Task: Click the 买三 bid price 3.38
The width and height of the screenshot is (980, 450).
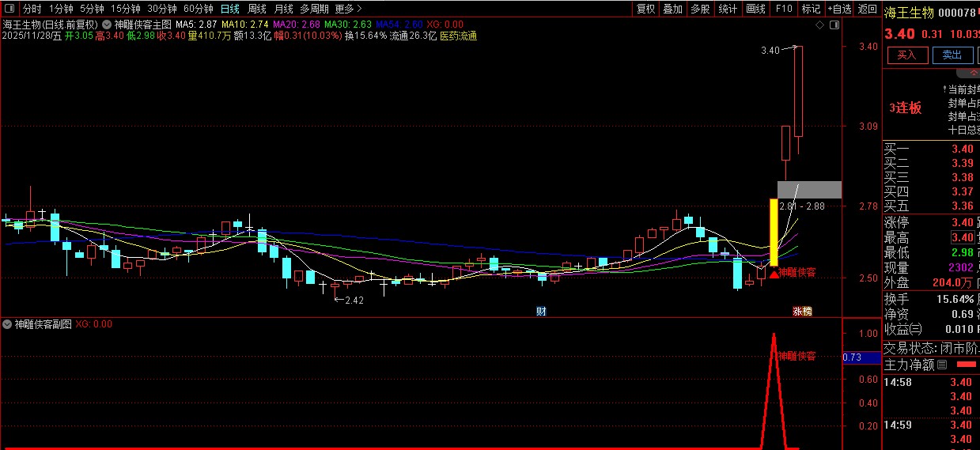Action: point(962,177)
